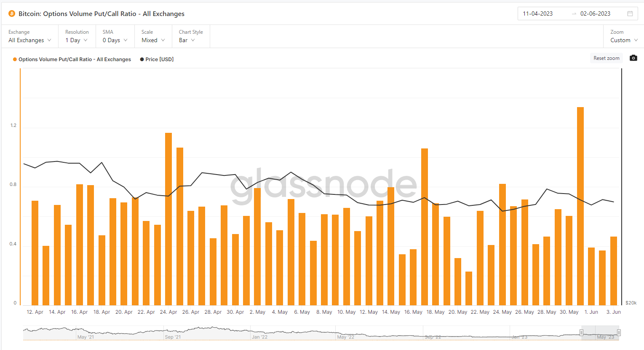
Task: Click right handle of range navigator
Action: coord(619,333)
